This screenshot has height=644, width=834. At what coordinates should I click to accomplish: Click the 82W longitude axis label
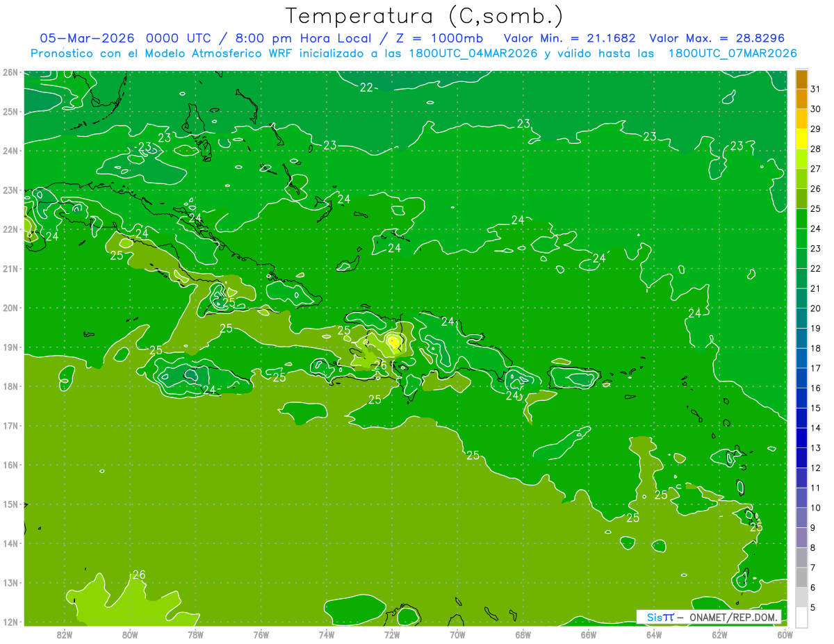[x=65, y=634]
